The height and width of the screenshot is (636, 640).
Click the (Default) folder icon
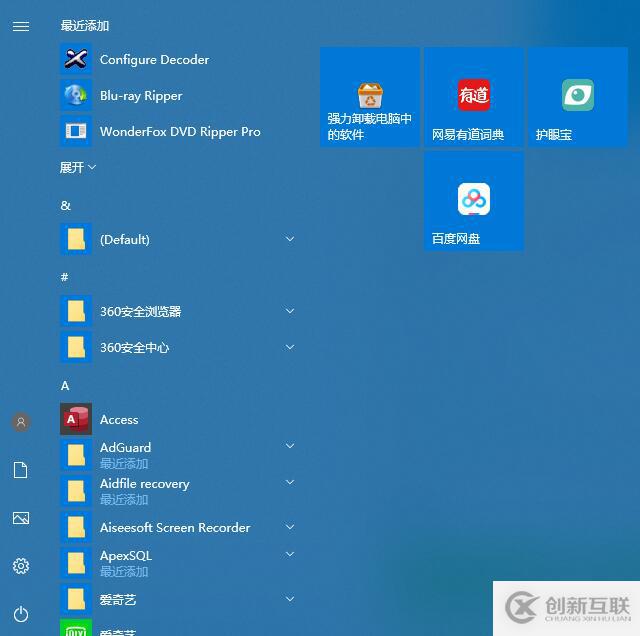[76, 239]
